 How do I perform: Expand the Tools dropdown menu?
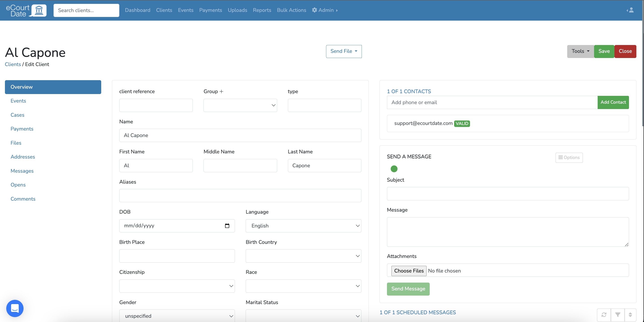pyautogui.click(x=580, y=51)
